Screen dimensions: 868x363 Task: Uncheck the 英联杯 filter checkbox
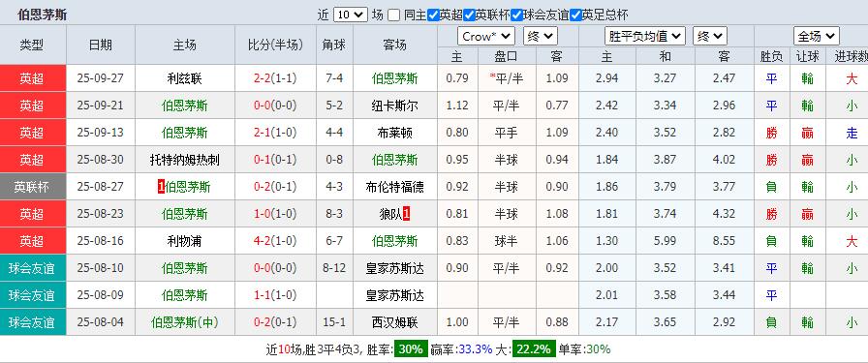click(x=470, y=15)
